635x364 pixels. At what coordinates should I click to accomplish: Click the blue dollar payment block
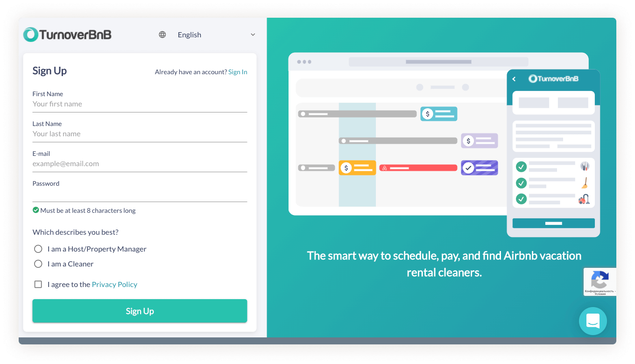pyautogui.click(x=439, y=114)
